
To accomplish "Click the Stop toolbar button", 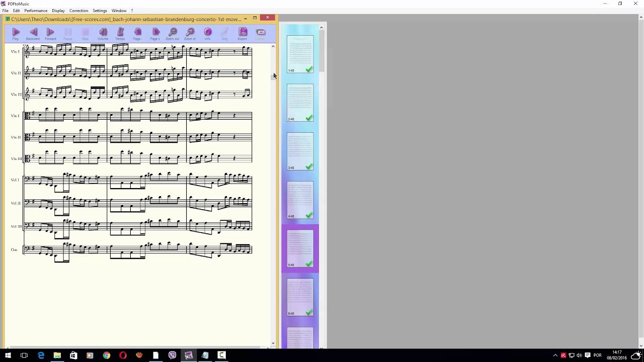I will point(85,33).
